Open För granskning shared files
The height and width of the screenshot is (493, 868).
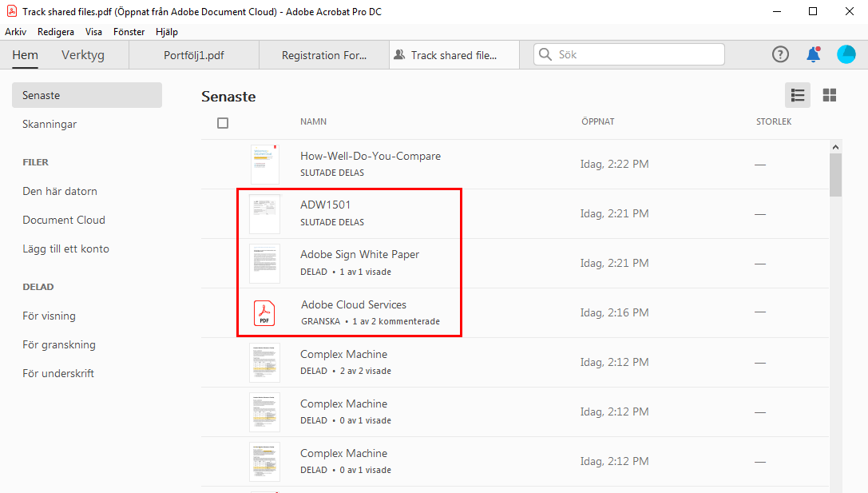[x=59, y=344]
